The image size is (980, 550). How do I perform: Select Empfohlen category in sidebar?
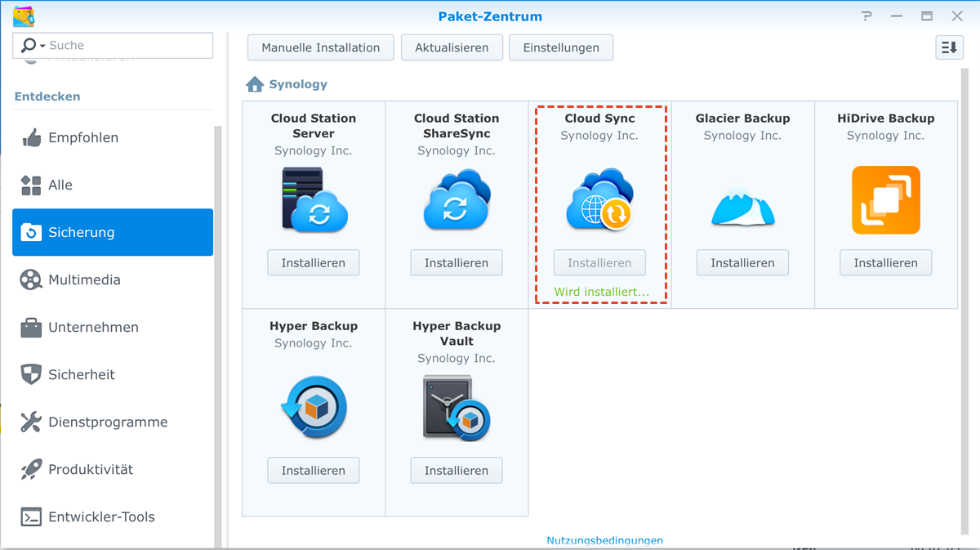tap(113, 137)
